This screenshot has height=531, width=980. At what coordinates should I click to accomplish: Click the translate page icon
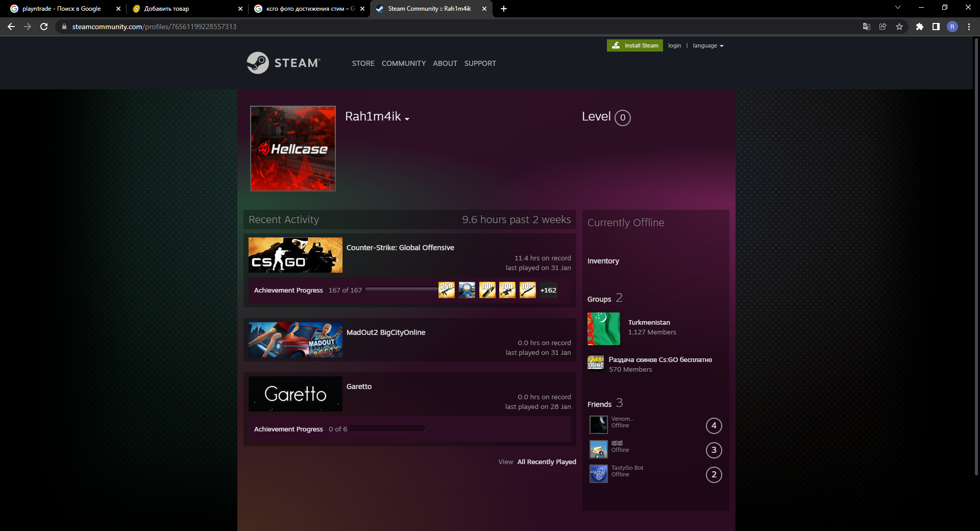866,27
